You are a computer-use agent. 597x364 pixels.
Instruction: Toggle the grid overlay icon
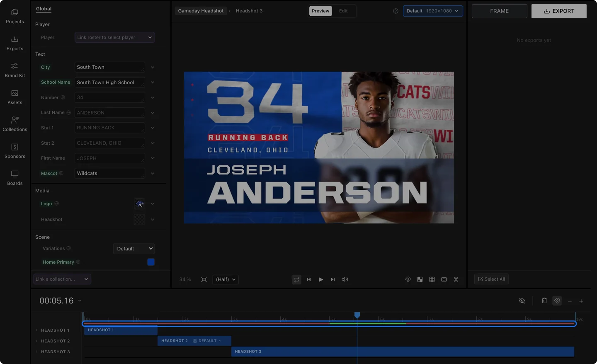click(x=432, y=279)
